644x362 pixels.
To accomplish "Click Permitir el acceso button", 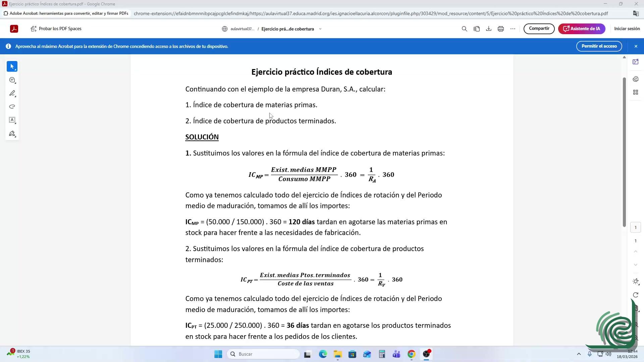I will 599,46.
